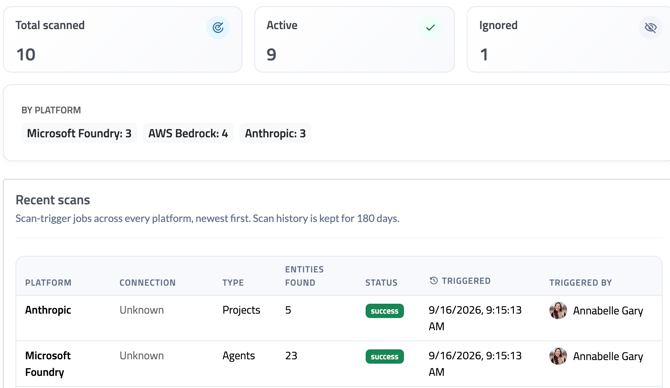Click the scan history 180 days description
670x388 pixels.
tap(207, 218)
